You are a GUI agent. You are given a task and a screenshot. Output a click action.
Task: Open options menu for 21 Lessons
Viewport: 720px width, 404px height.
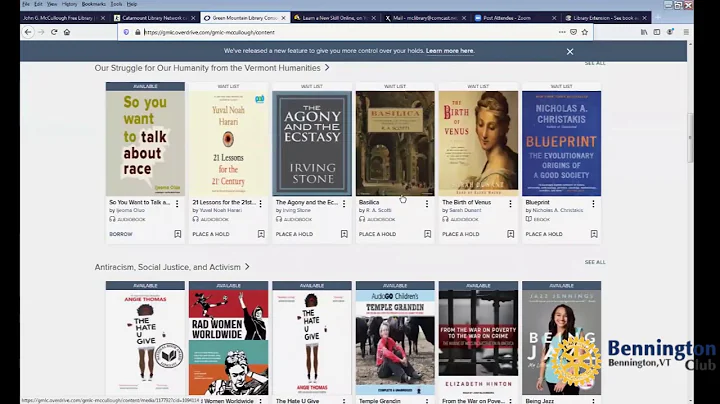pyautogui.click(x=260, y=203)
